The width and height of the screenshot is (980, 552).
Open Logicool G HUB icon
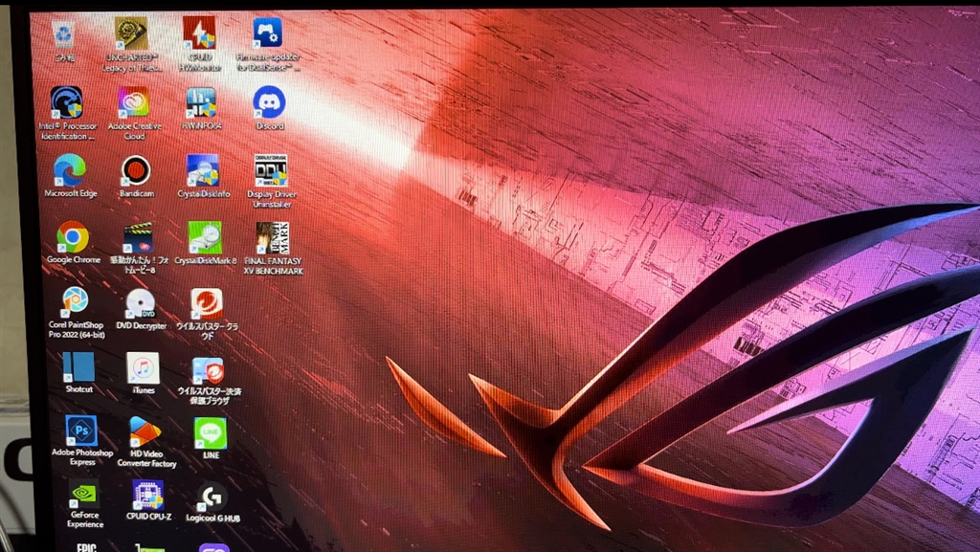tap(212, 497)
